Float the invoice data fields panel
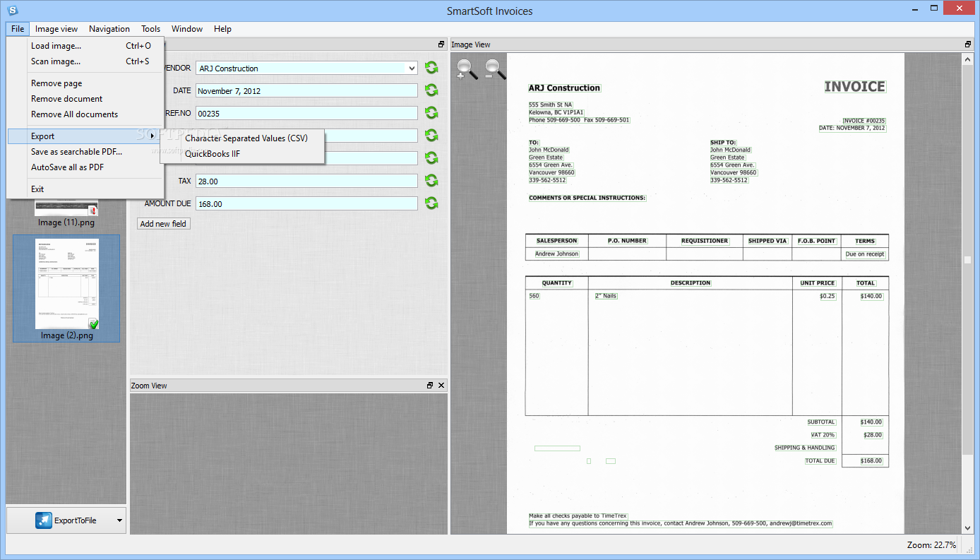This screenshot has height=560, width=980. tap(441, 44)
